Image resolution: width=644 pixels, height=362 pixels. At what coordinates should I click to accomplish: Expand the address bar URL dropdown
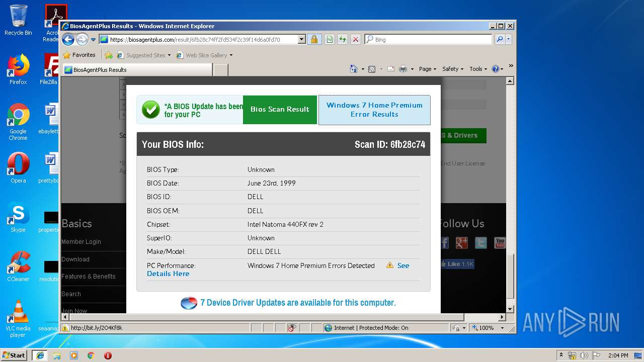(302, 39)
